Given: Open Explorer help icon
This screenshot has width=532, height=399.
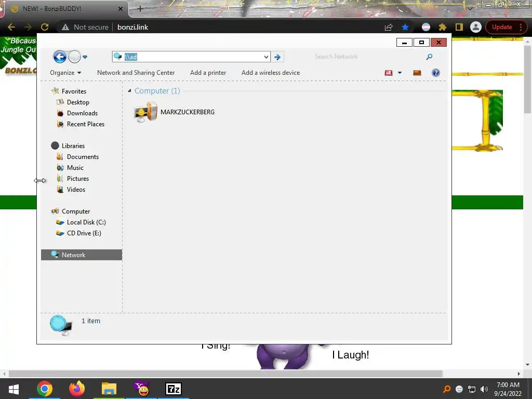Looking at the screenshot, I should point(436,73).
